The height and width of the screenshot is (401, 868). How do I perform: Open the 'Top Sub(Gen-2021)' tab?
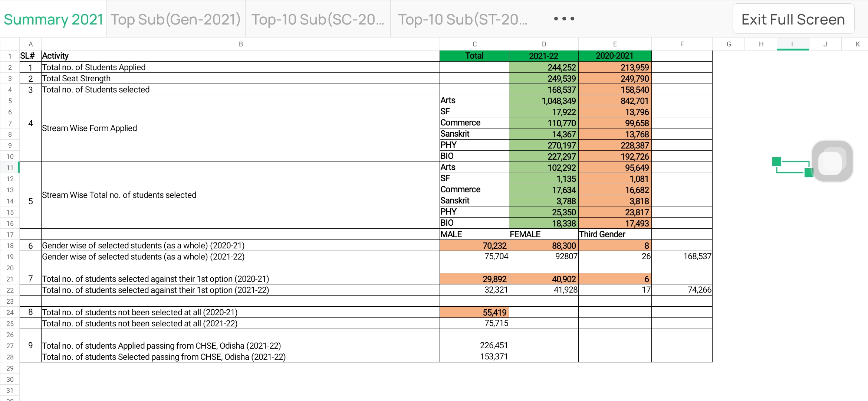(x=175, y=19)
